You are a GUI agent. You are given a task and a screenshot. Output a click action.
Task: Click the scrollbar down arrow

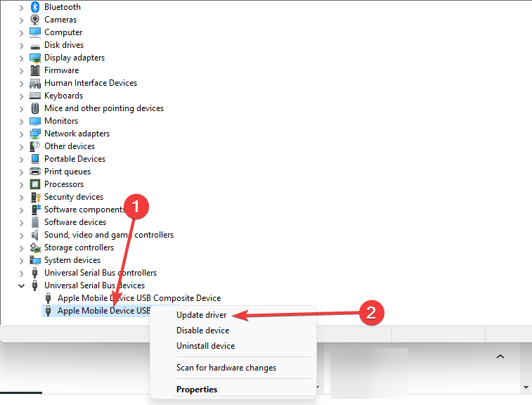pyautogui.click(x=526, y=387)
